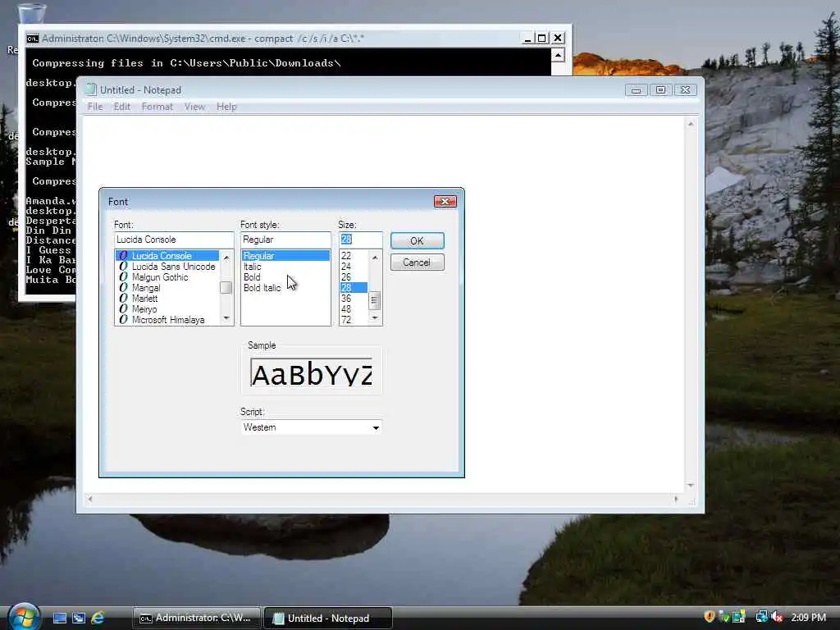Confirm the font with OK
This screenshot has width=840, height=630.
coord(417,241)
